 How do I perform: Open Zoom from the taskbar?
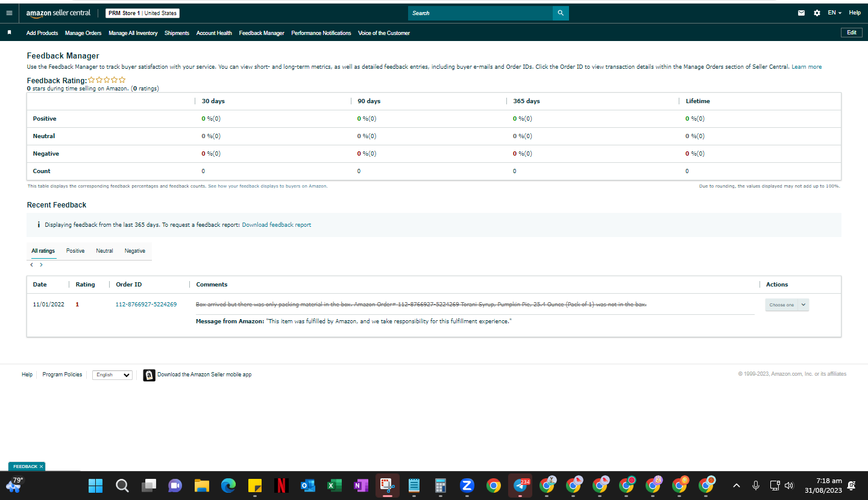467,486
